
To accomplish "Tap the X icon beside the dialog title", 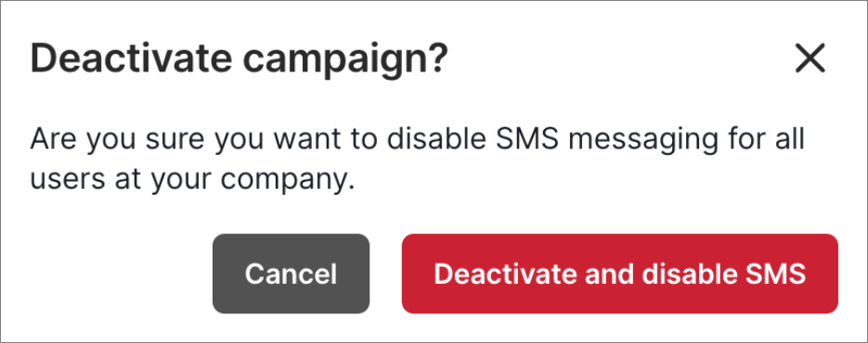I will point(810,58).
